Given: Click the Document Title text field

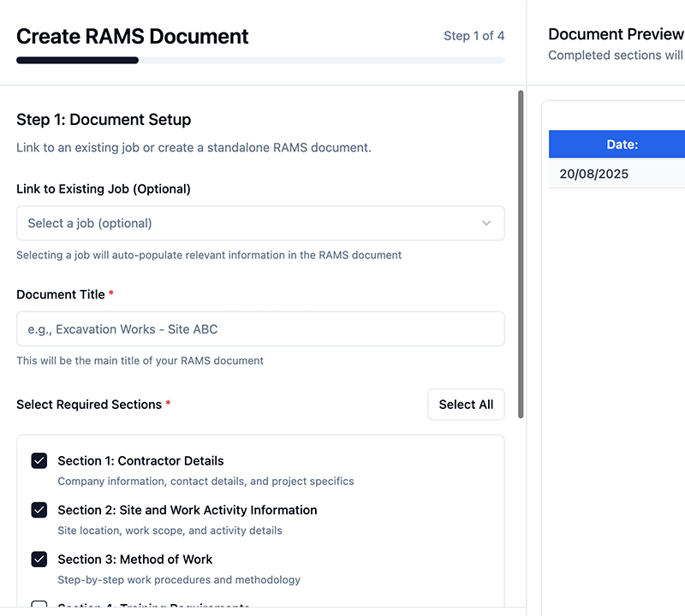Looking at the screenshot, I should tap(259, 329).
